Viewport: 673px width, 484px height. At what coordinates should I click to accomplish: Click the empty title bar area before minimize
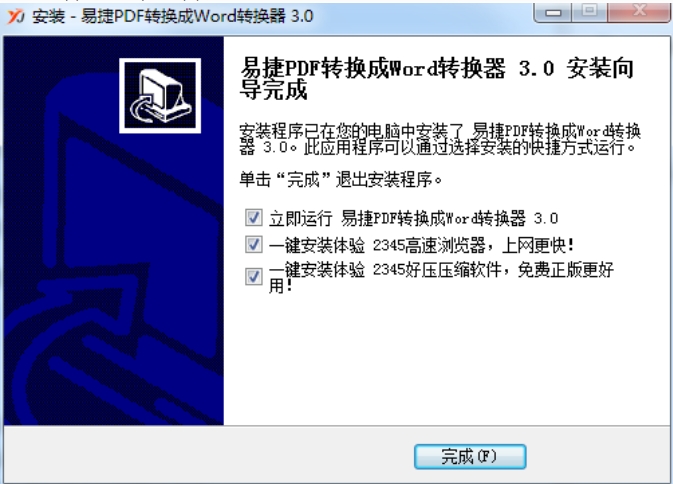(423, 16)
